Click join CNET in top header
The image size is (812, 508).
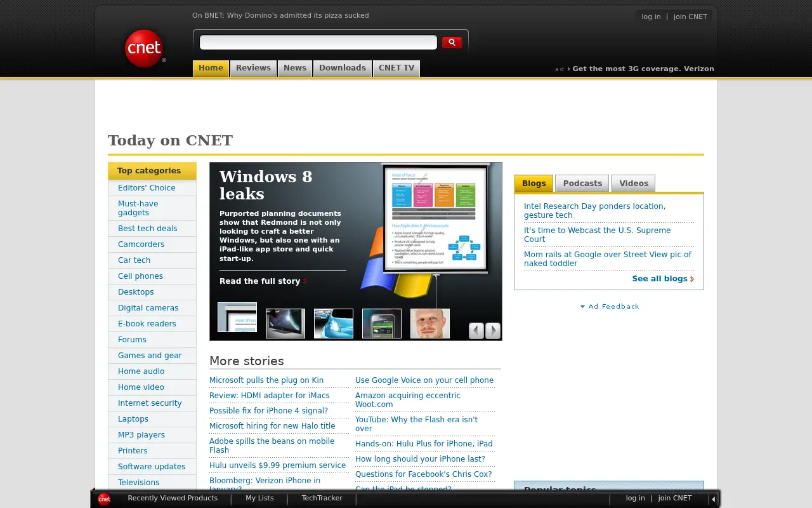[x=690, y=17]
